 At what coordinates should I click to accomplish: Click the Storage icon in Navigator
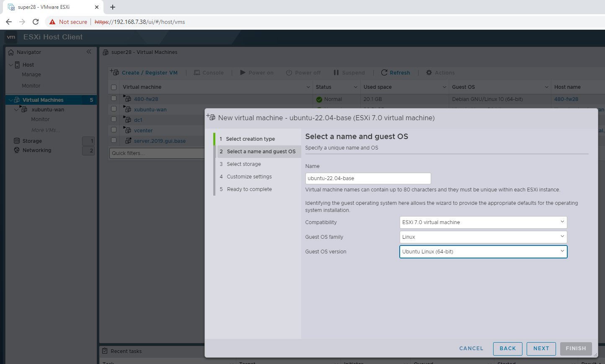click(17, 141)
